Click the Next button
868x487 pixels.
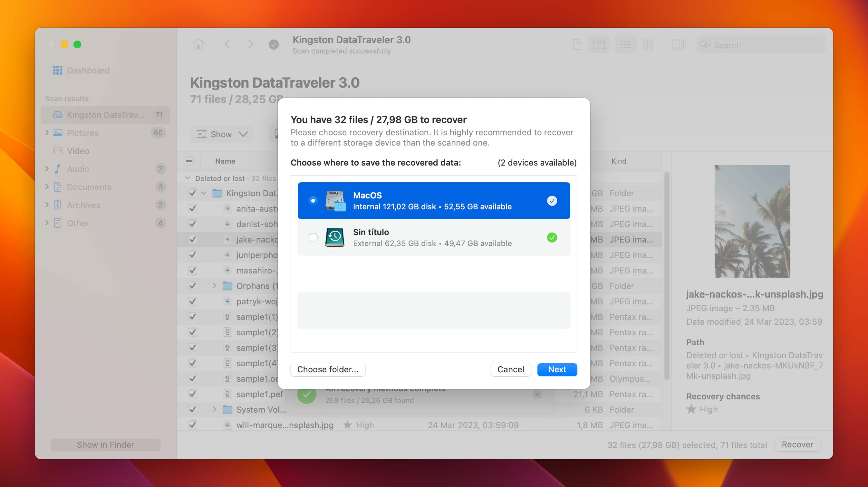coord(557,369)
